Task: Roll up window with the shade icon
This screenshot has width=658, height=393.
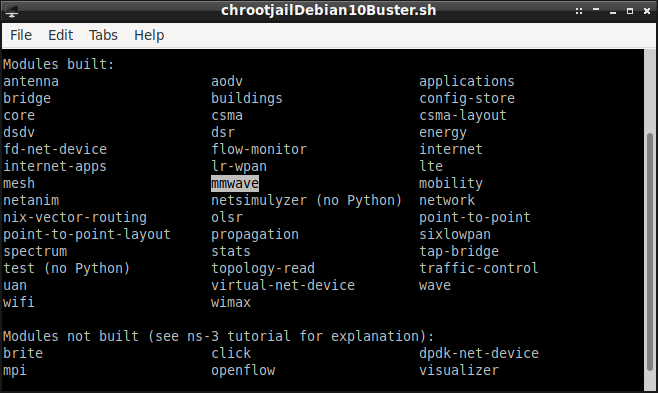Action: [x=596, y=9]
